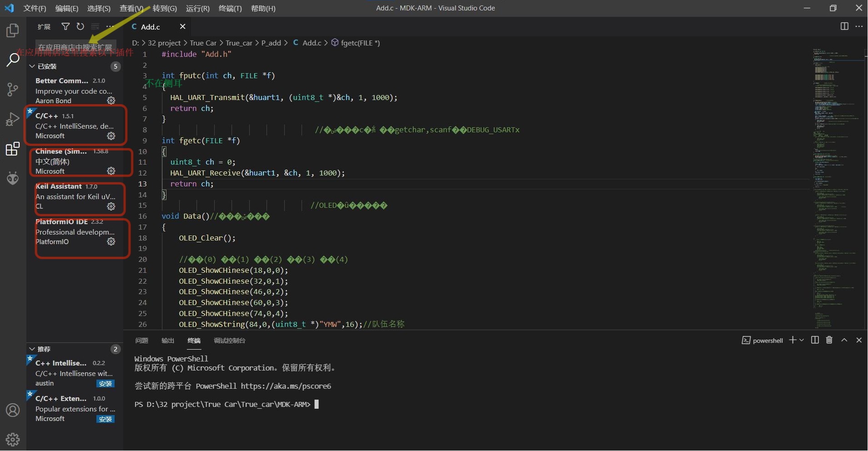The height and width of the screenshot is (451, 868).
Task: Open gear settings for Keil Assistant
Action: 111,206
